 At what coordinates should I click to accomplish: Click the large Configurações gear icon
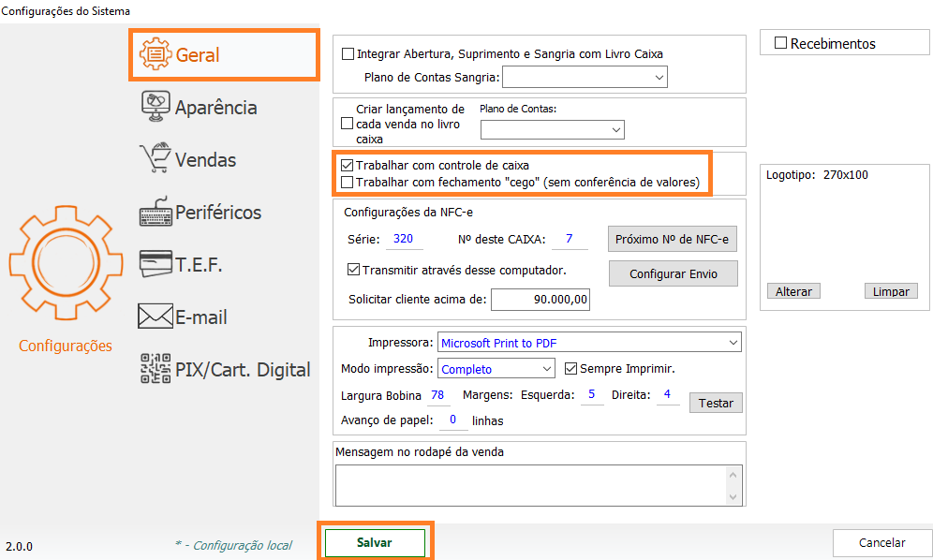tap(65, 263)
